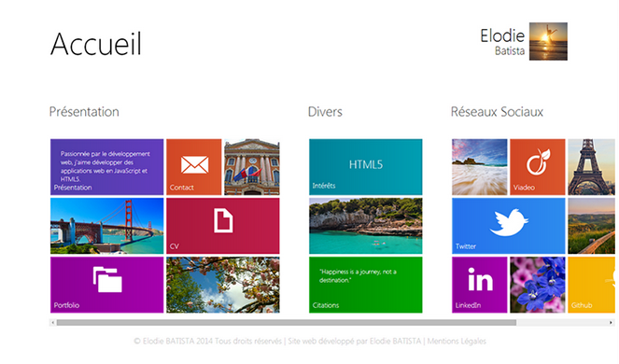Click the copyright text in the footer
Viewport: 619px width, 364px height.
click(x=208, y=341)
